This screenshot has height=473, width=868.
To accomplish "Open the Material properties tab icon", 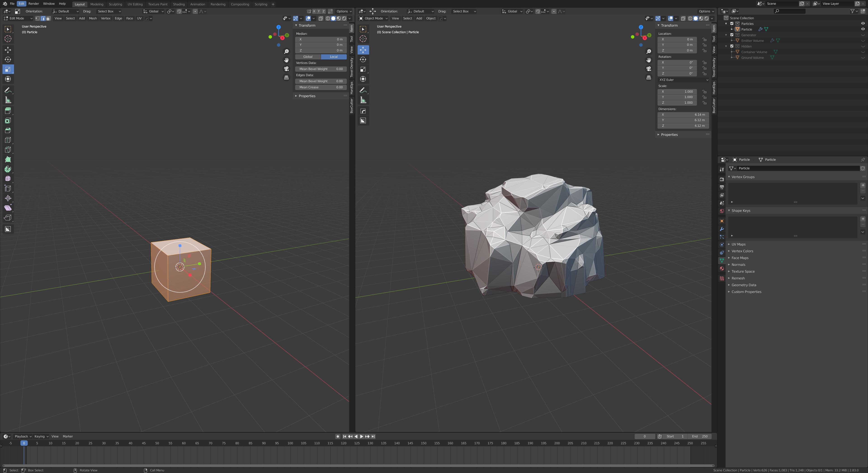I will click(722, 269).
